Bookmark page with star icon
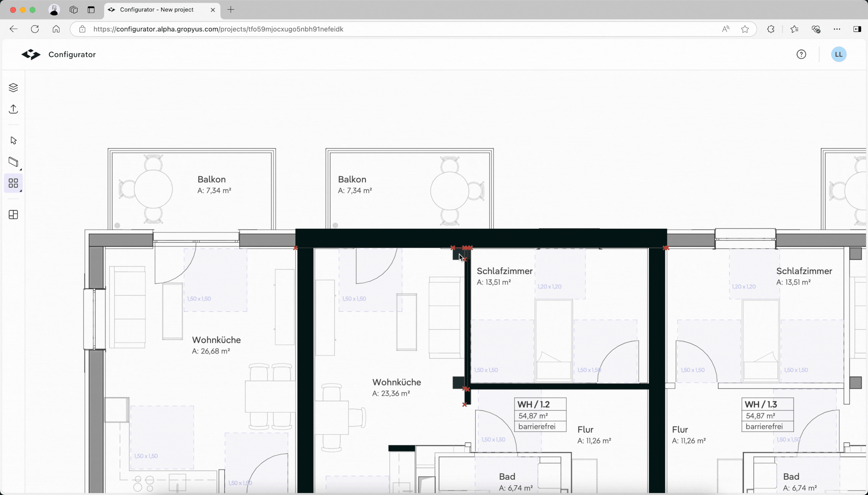Viewport: 868px width, 495px height. [745, 29]
